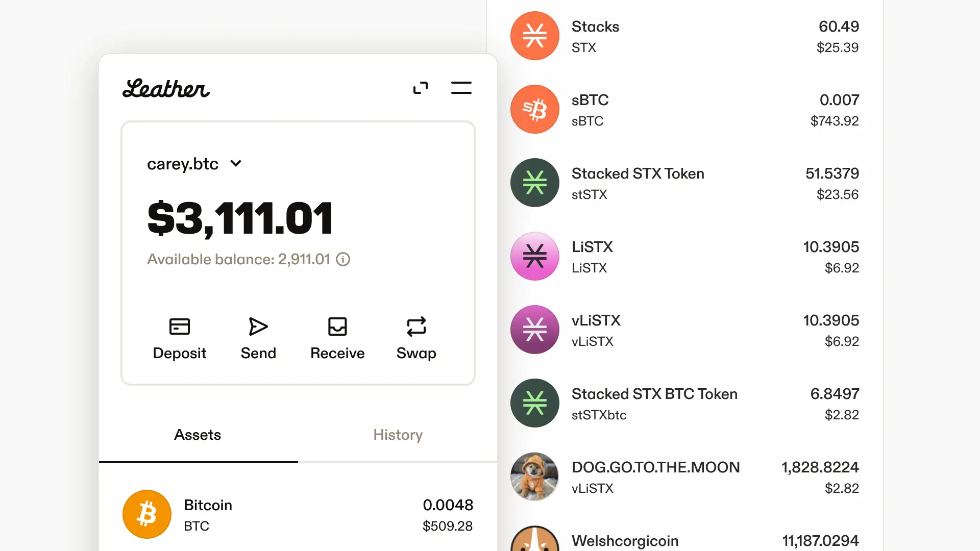Open the Stacked STX Token row

coord(684,183)
